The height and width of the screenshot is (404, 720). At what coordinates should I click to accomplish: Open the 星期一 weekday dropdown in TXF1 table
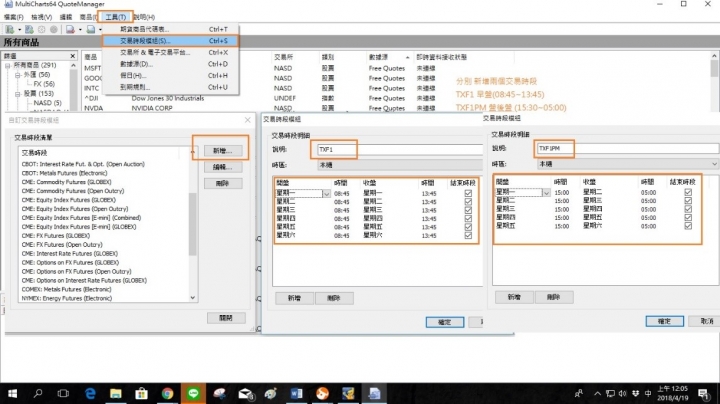326,194
